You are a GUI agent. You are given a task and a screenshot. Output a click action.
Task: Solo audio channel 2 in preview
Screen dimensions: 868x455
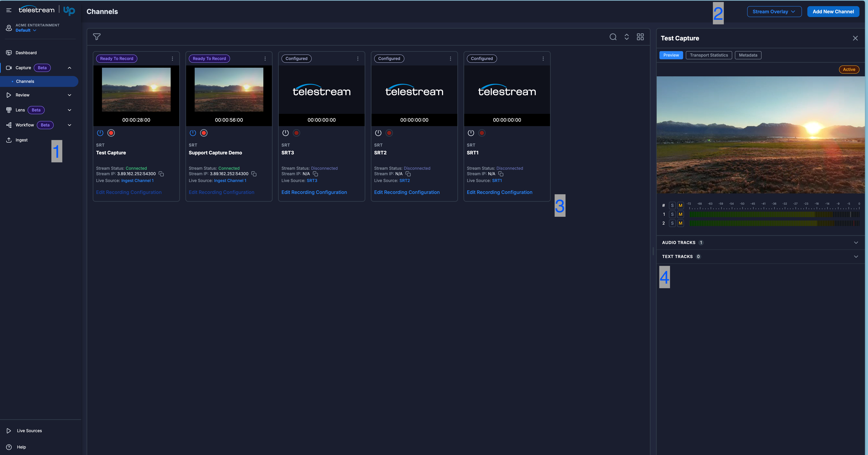(x=672, y=223)
